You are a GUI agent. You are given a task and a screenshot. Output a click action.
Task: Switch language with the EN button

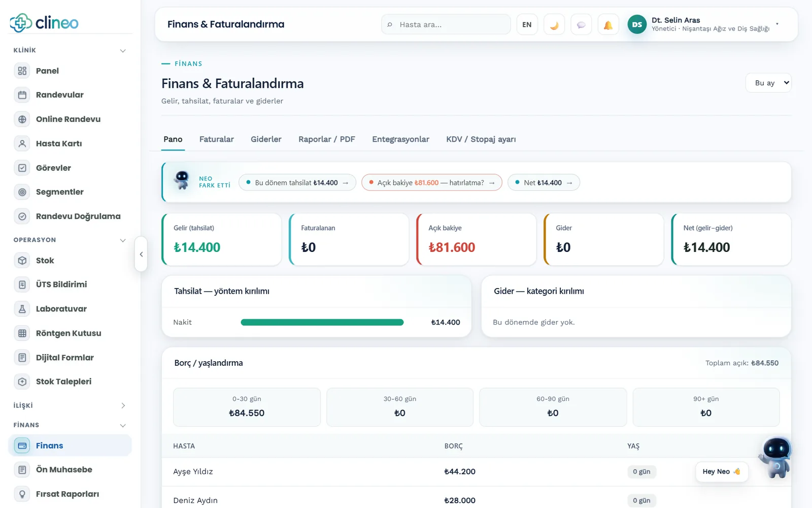tap(527, 24)
